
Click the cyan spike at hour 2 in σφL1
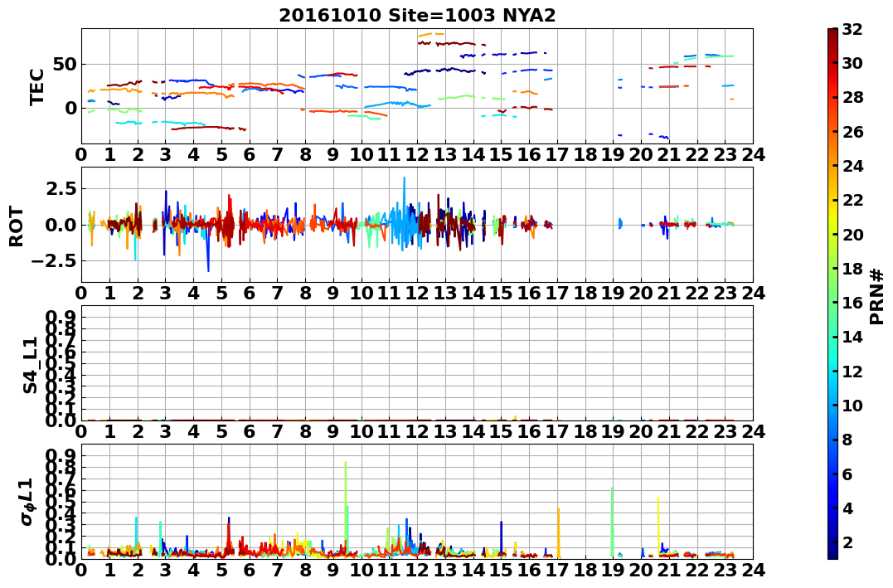point(136,532)
